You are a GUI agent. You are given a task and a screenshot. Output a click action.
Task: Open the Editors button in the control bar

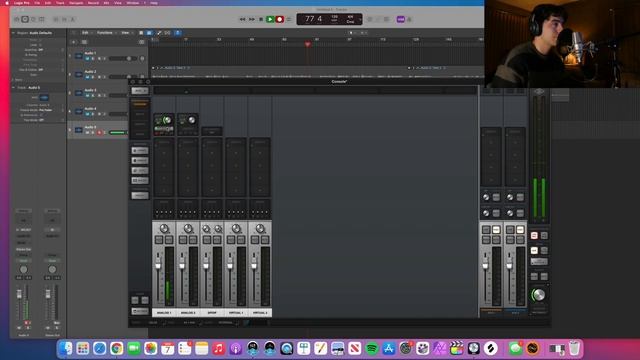point(73,19)
